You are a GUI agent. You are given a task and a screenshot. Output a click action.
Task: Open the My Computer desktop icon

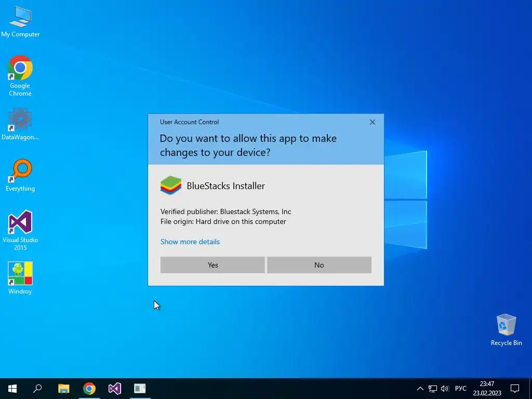coord(20,21)
